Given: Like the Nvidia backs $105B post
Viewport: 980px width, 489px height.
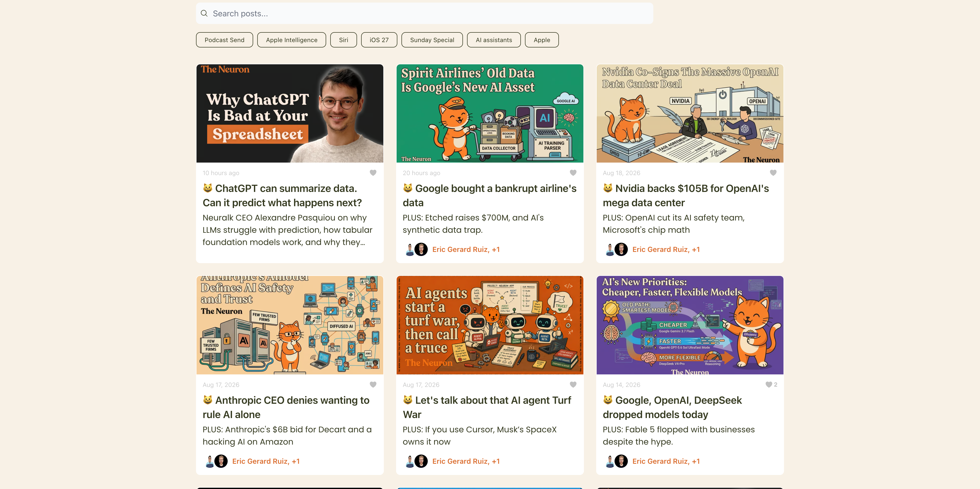Looking at the screenshot, I should (774, 173).
